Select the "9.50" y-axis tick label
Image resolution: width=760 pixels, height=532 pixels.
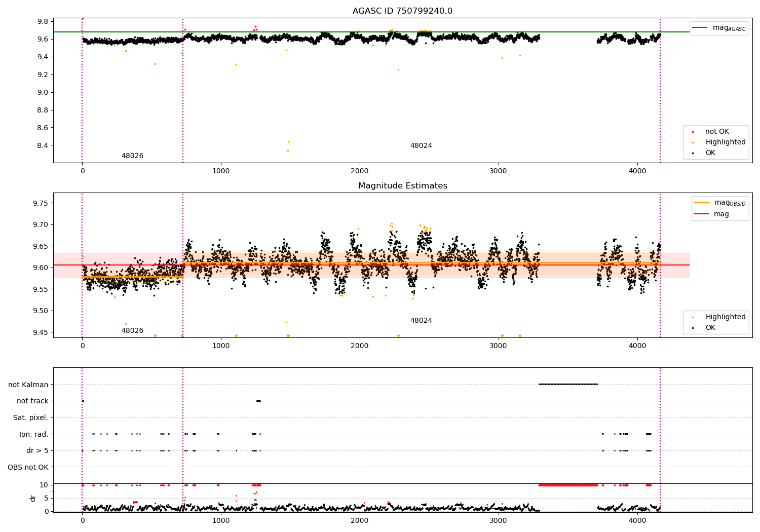41,311
